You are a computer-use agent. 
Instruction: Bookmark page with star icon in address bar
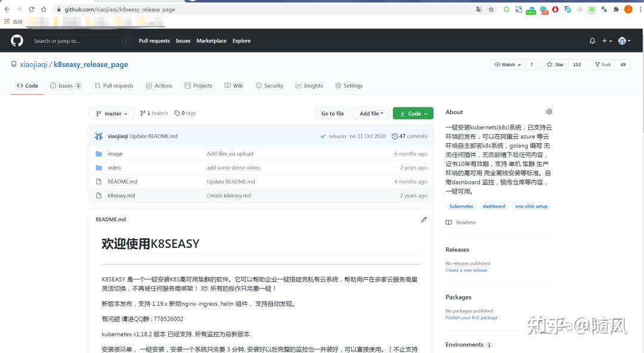click(x=491, y=9)
